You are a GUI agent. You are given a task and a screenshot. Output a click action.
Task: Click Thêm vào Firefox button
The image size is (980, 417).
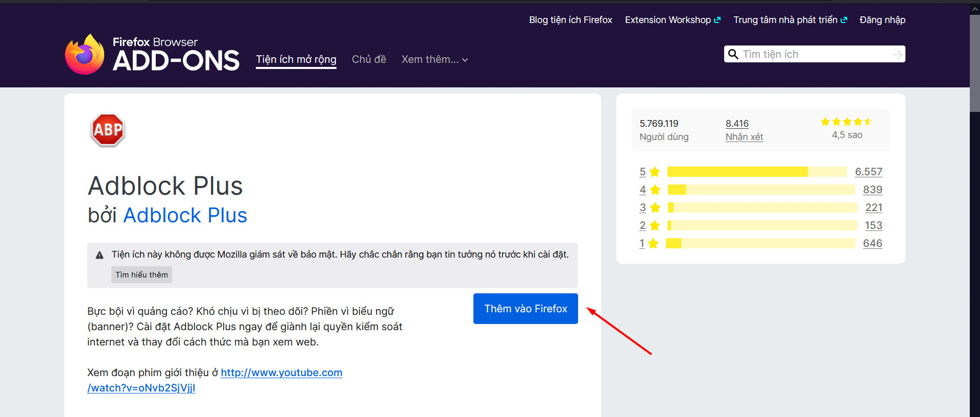[x=525, y=309]
